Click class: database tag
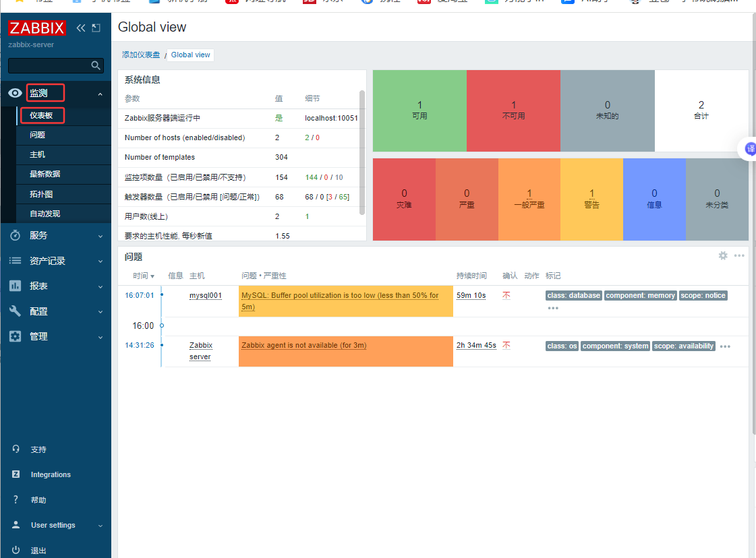 click(574, 295)
